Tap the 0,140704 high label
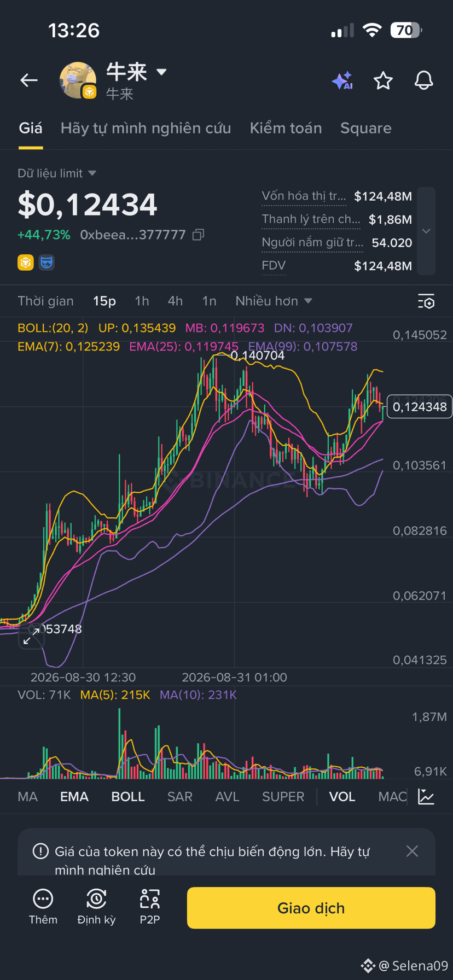This screenshot has width=453, height=980. coord(257,355)
